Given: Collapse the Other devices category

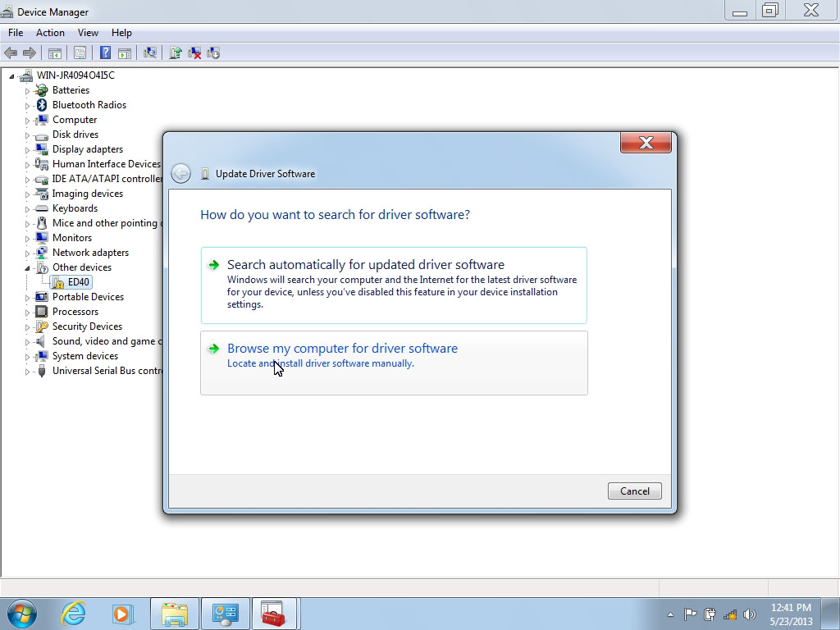Looking at the screenshot, I should click(27, 268).
